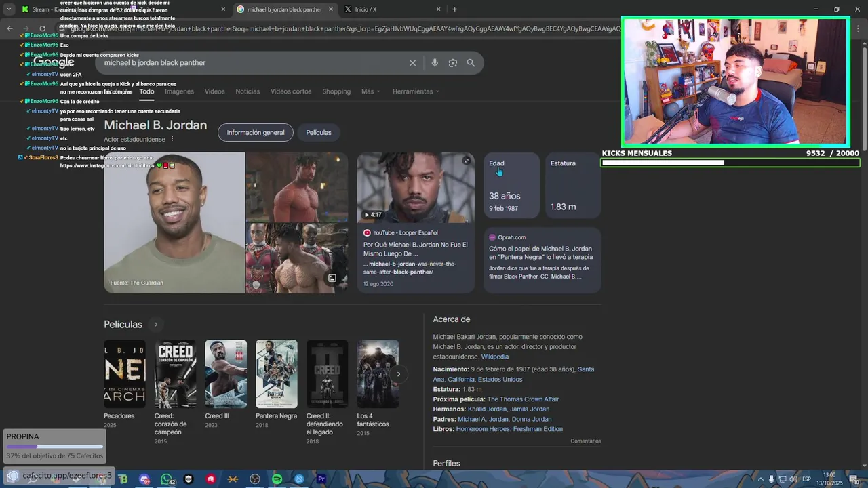Open Homeroom Heroes: Freshman Edition link
Screen dimensions: 868x488
509,429
